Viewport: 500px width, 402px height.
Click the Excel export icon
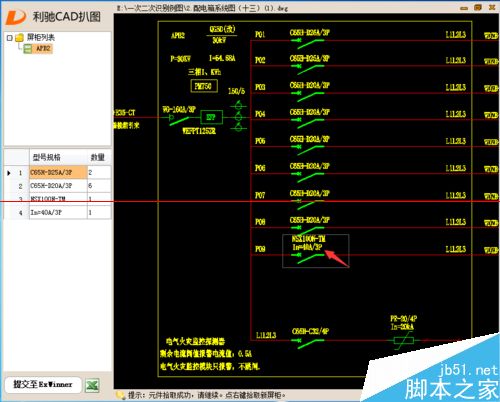pos(92,386)
